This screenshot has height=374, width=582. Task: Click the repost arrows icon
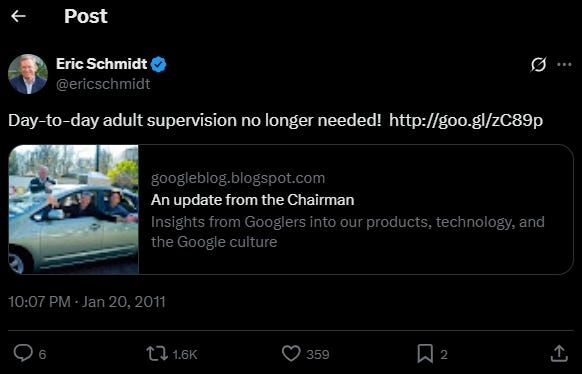coord(157,354)
